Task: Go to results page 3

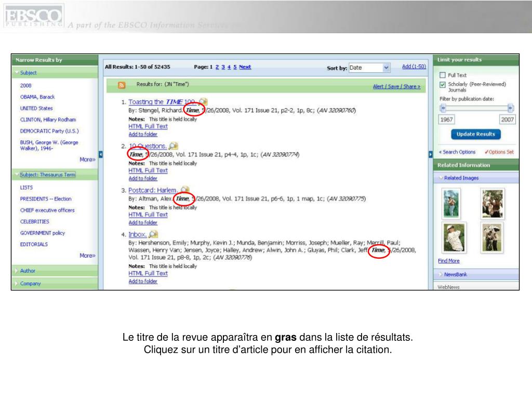Action: 223,67
